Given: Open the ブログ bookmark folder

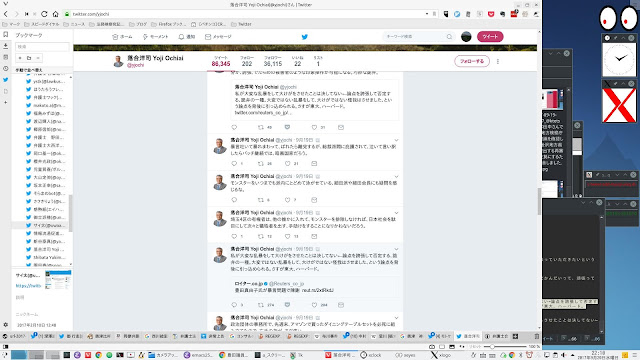Looking at the screenshot, I should point(138,24).
